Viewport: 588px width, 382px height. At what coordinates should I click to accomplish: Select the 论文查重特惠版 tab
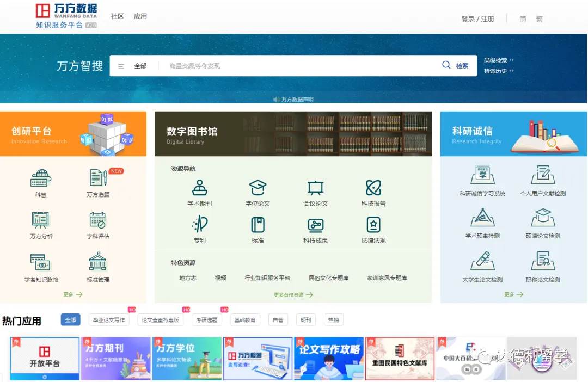click(x=160, y=320)
